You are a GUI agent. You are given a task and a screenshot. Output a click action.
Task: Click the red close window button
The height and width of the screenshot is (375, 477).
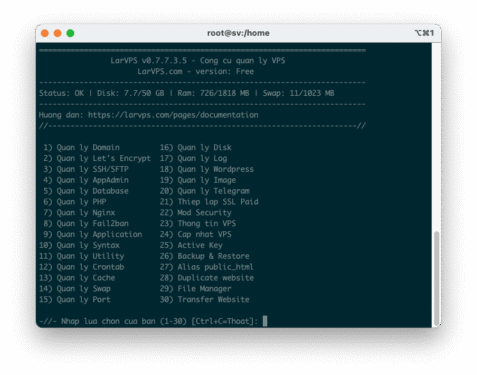click(x=45, y=33)
